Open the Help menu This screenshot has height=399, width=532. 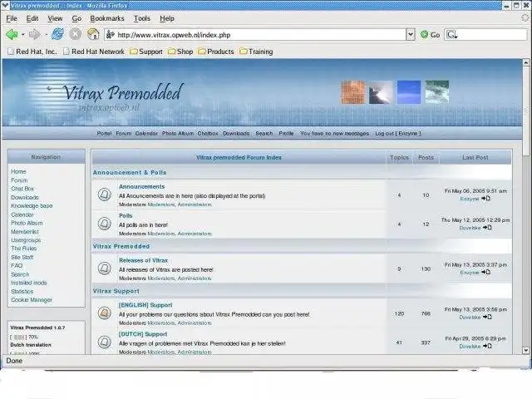(x=167, y=18)
